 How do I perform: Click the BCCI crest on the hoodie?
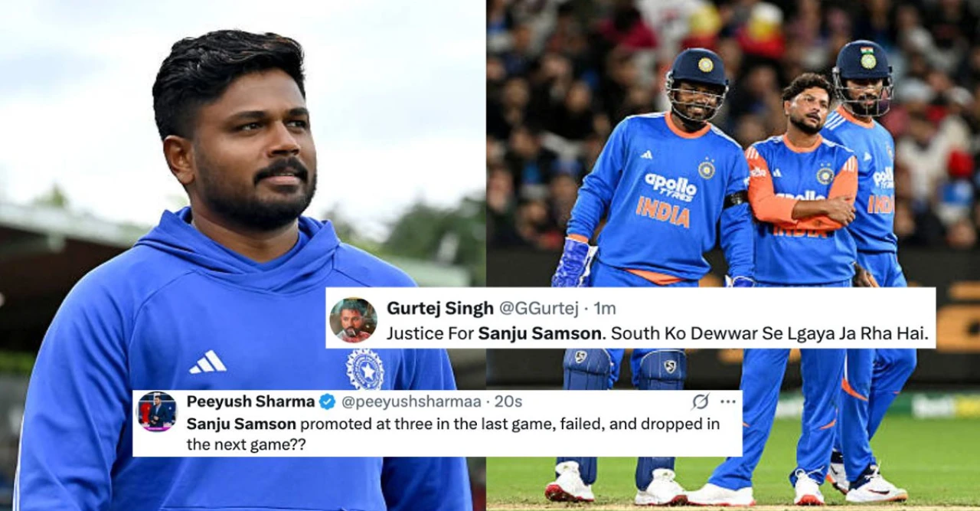pyautogui.click(x=364, y=369)
